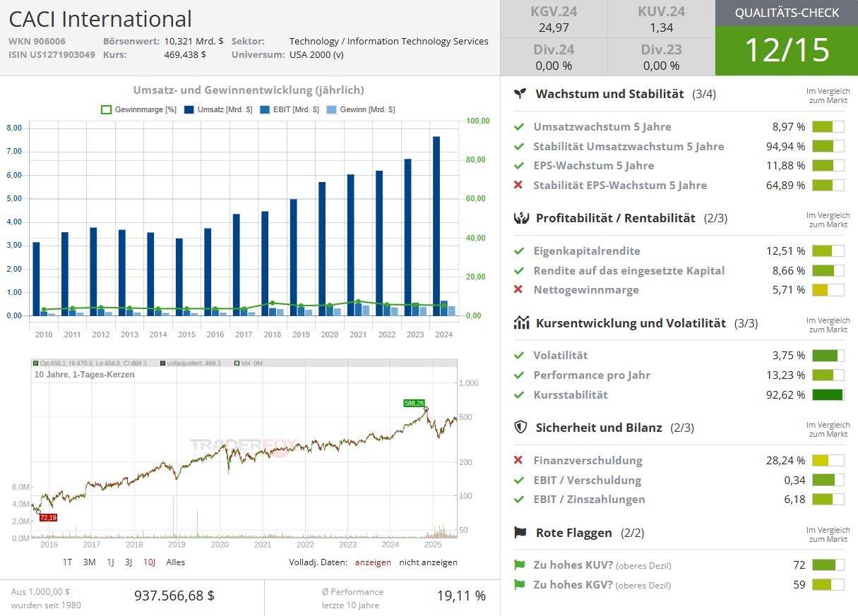The width and height of the screenshot is (858, 616).
Task: Toggle the Gewinnmarge [%] legend series
Action: click(138, 110)
